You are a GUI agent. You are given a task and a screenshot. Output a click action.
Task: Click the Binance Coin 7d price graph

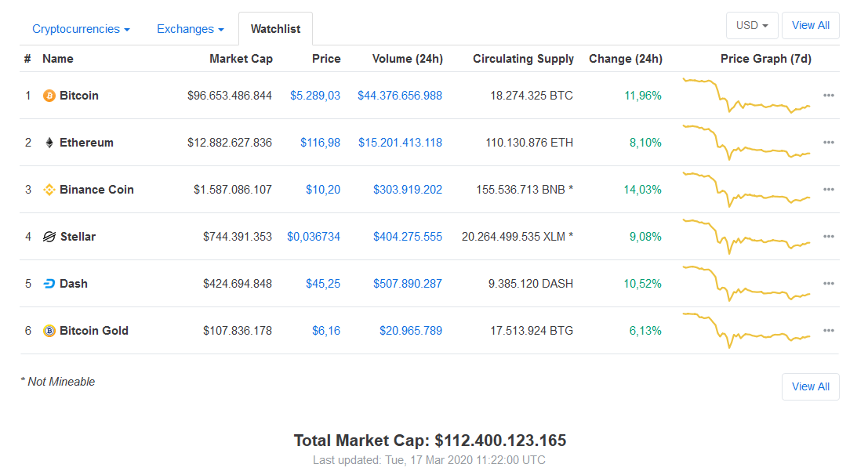746,190
